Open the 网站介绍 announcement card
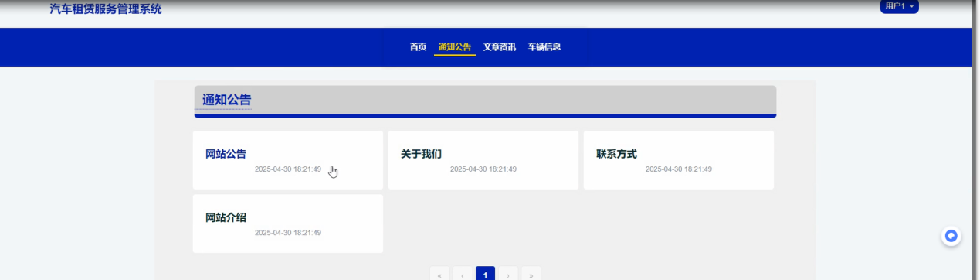Screen dimensions: 980x280 (x=288, y=224)
